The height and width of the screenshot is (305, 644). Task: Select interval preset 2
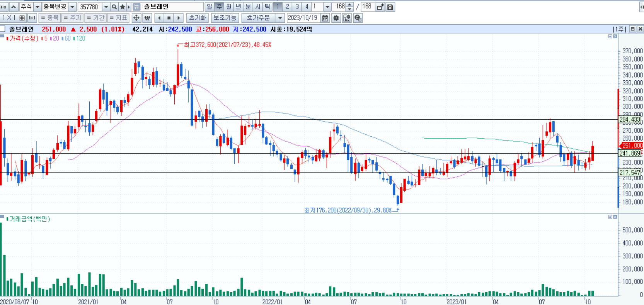288,7
